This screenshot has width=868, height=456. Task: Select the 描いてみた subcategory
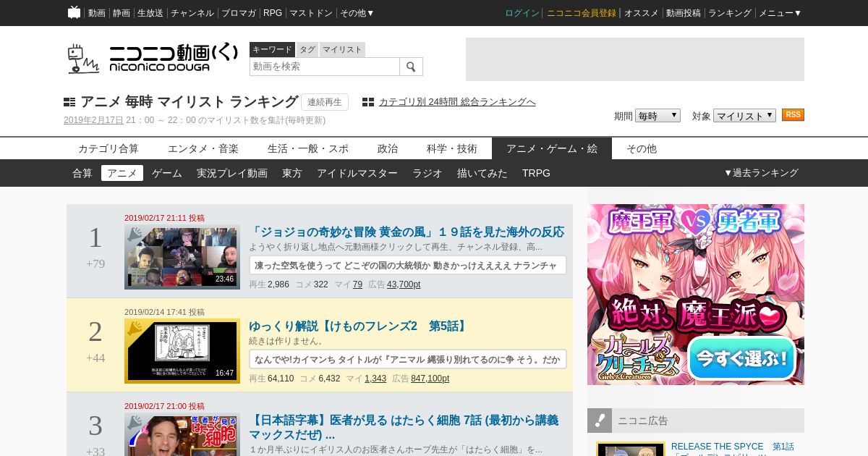pyautogui.click(x=482, y=173)
